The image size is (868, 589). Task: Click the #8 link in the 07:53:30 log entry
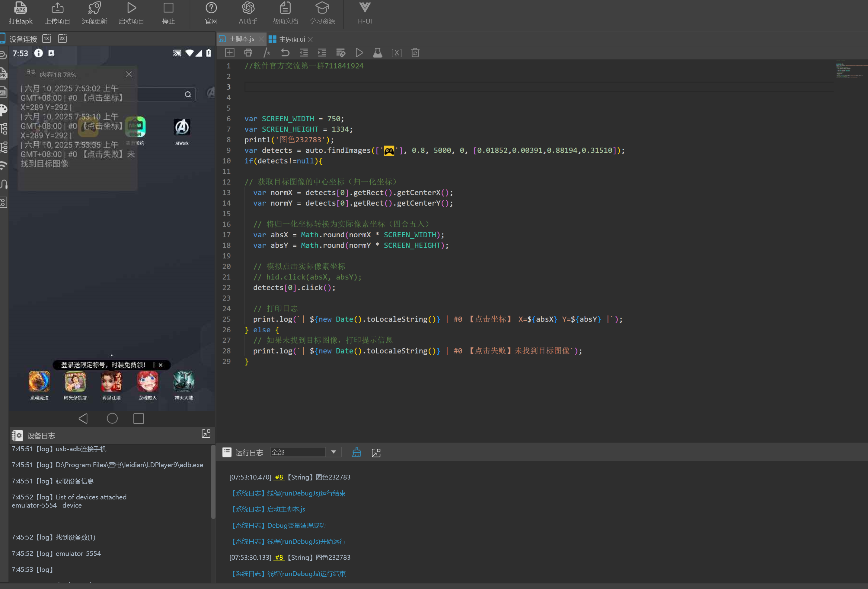pyautogui.click(x=279, y=557)
